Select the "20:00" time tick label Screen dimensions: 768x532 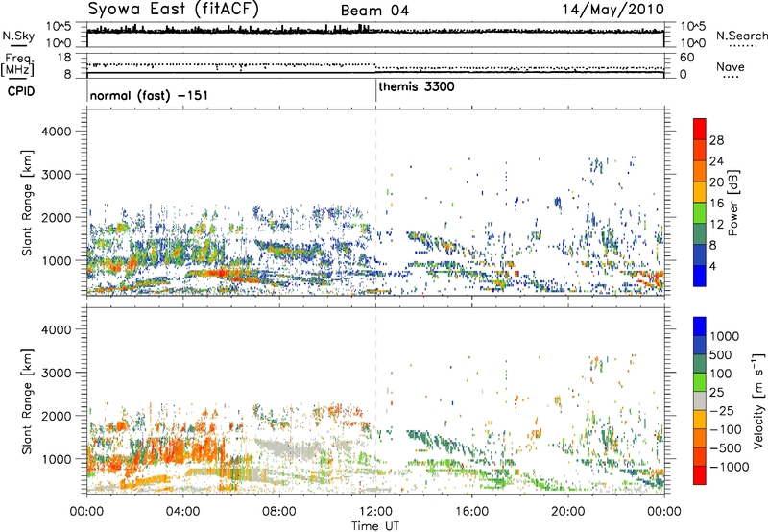pyautogui.click(x=568, y=512)
